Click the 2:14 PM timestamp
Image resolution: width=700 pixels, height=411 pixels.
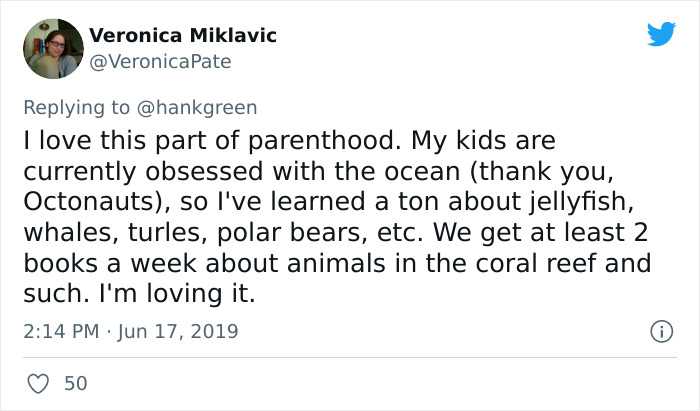click(x=62, y=330)
